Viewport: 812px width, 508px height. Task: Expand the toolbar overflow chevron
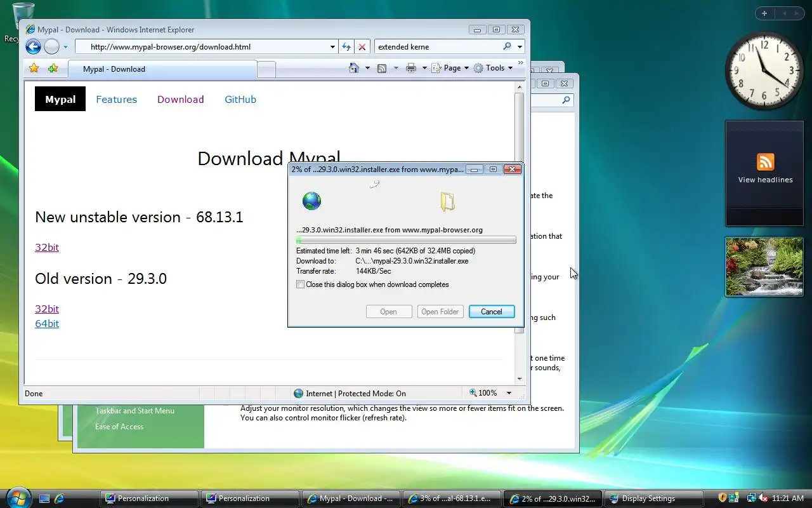coord(521,63)
